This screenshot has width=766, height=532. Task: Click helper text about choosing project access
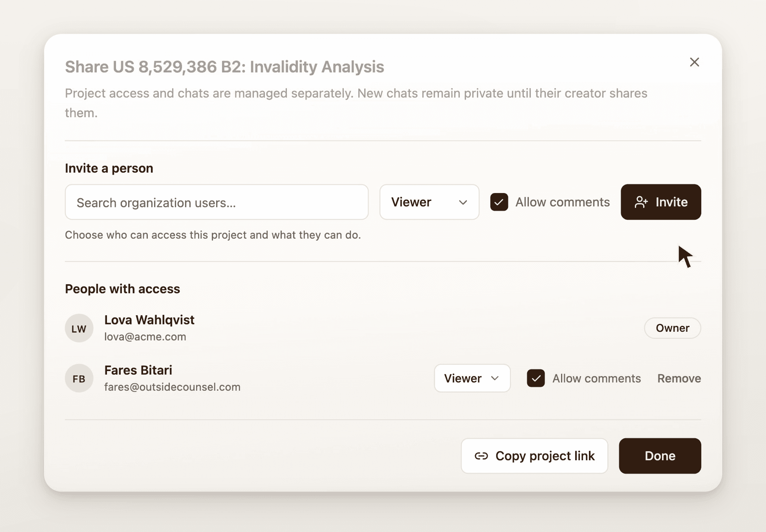click(x=213, y=235)
